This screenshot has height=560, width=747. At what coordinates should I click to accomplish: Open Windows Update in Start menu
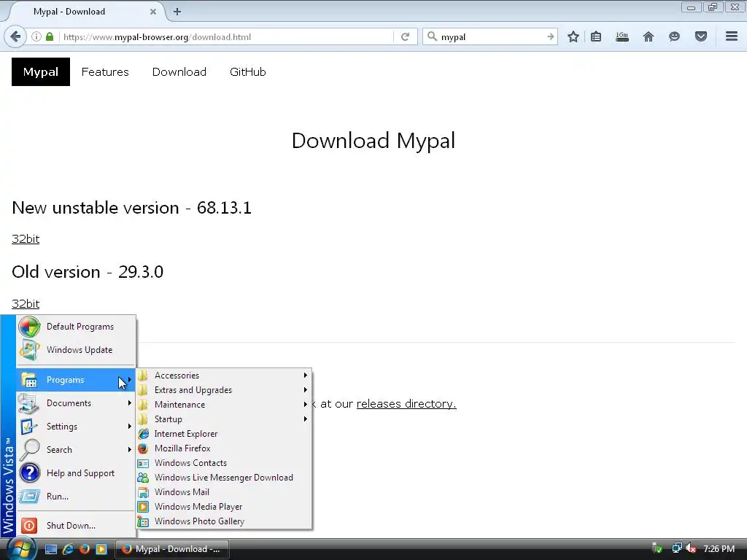coord(76,350)
